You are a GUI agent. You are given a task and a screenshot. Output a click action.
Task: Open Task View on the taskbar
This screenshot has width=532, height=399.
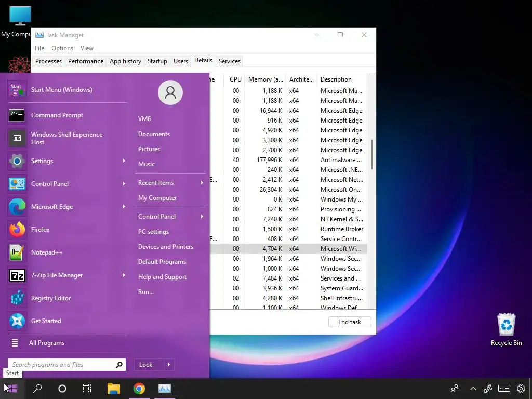pyautogui.click(x=87, y=389)
